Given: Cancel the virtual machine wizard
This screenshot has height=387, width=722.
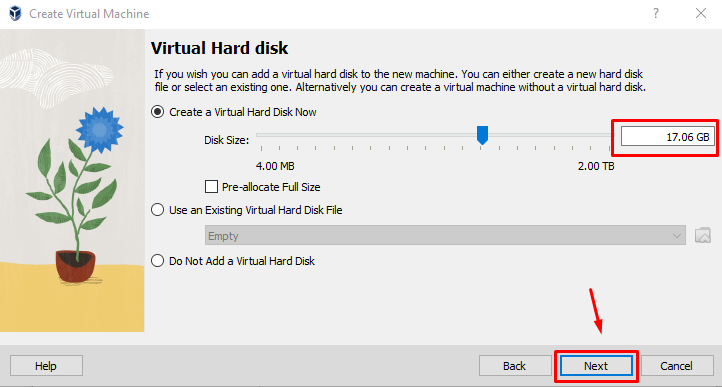Looking at the screenshot, I should tap(676, 366).
